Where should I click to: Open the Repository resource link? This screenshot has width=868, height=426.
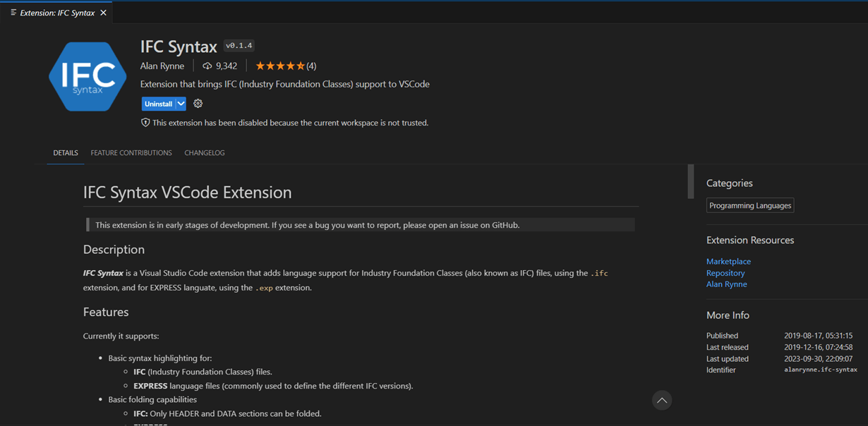click(x=725, y=273)
